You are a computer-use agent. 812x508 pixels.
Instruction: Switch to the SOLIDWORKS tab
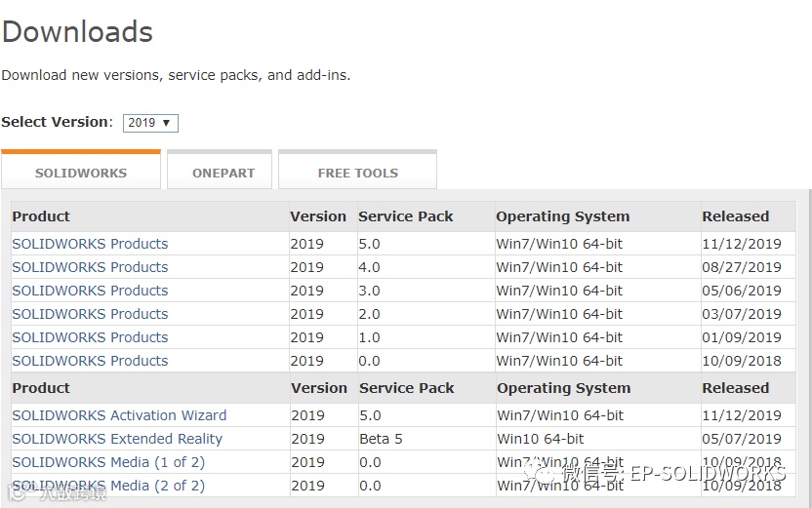pyautogui.click(x=81, y=170)
